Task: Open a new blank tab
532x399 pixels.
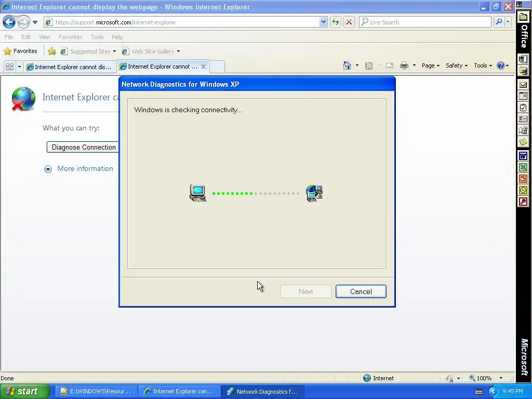Action: [217, 66]
